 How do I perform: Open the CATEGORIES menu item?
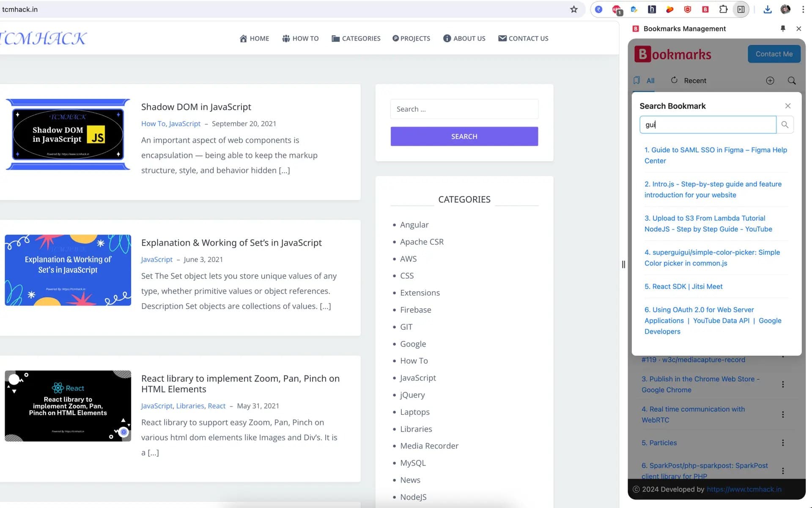[356, 39]
